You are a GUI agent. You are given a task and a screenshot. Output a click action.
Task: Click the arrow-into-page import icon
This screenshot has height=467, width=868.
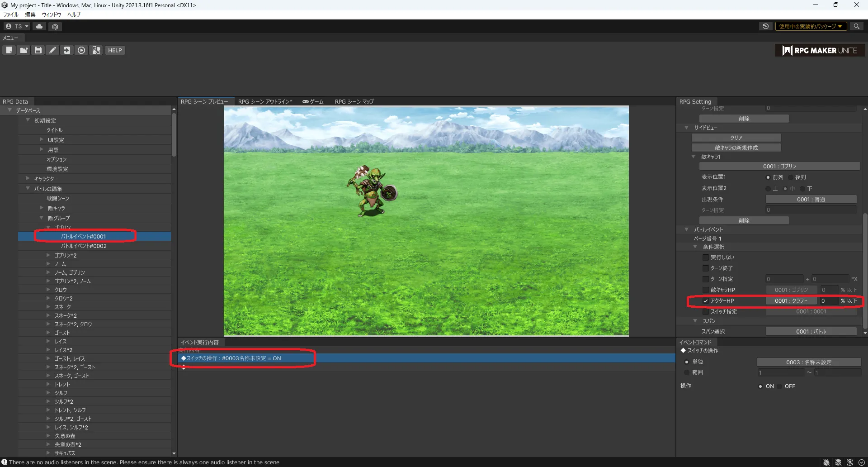coord(67,50)
